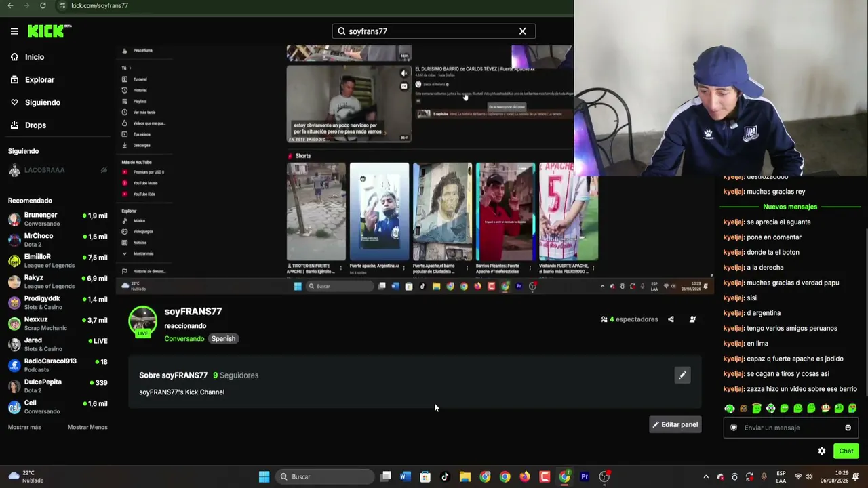Open Inicio in the sidebar
This screenshot has height=488, width=868.
[28, 57]
